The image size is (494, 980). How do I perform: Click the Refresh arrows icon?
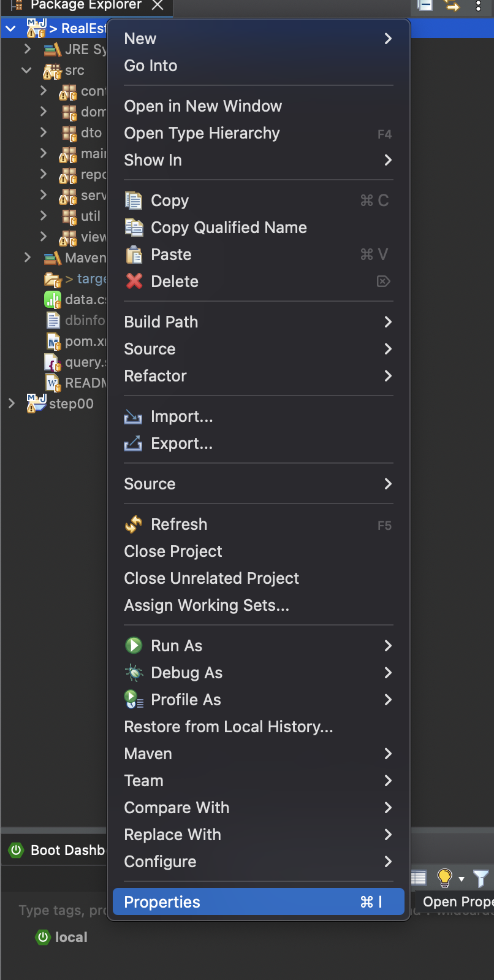point(134,524)
